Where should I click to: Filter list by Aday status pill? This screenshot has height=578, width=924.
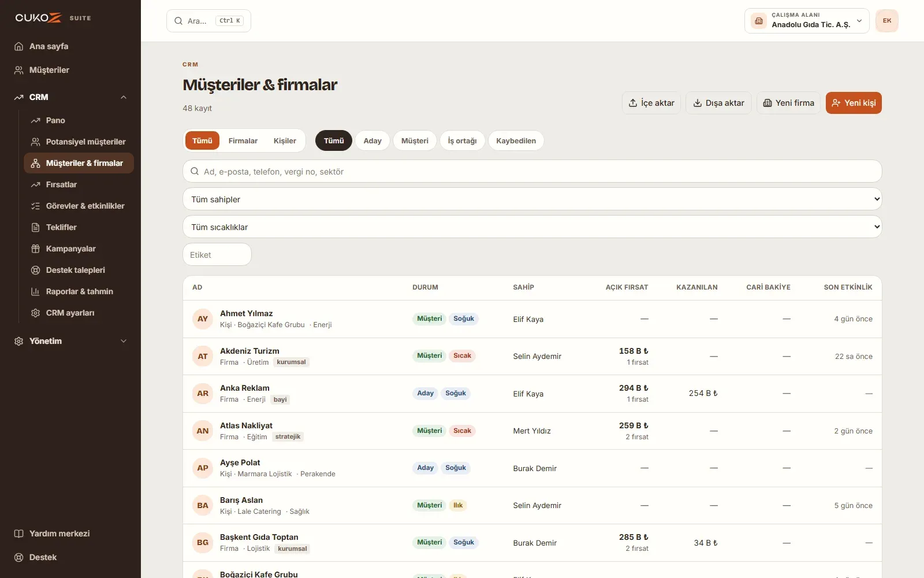tap(372, 140)
